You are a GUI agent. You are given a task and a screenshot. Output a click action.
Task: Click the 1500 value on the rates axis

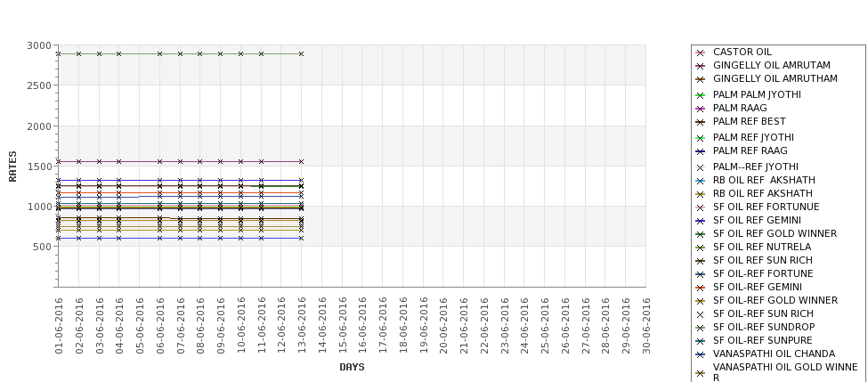39,167
